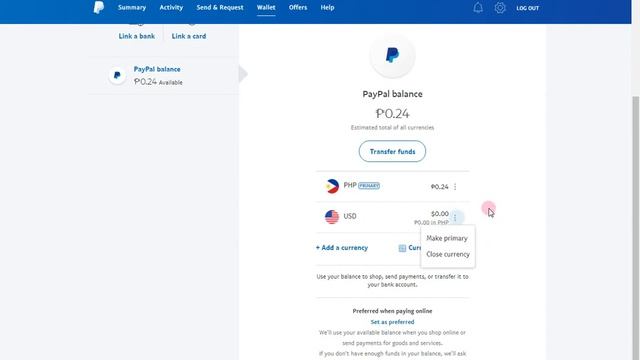Select PayPal balance entry in sidebar
This screenshot has width=640, height=360.
(x=163, y=75)
